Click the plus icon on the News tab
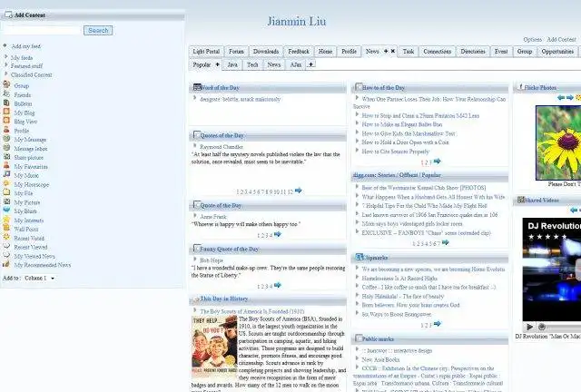The height and width of the screenshot is (392, 581). [386, 51]
